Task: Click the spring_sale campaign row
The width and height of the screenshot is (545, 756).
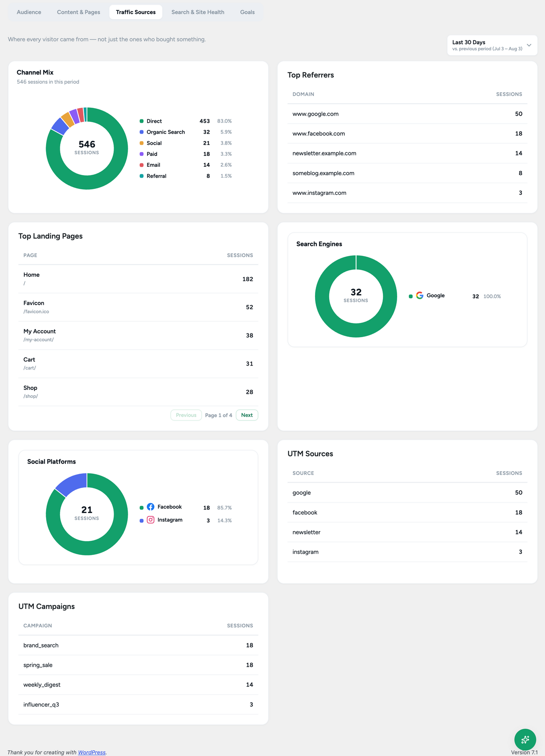Action: click(138, 665)
